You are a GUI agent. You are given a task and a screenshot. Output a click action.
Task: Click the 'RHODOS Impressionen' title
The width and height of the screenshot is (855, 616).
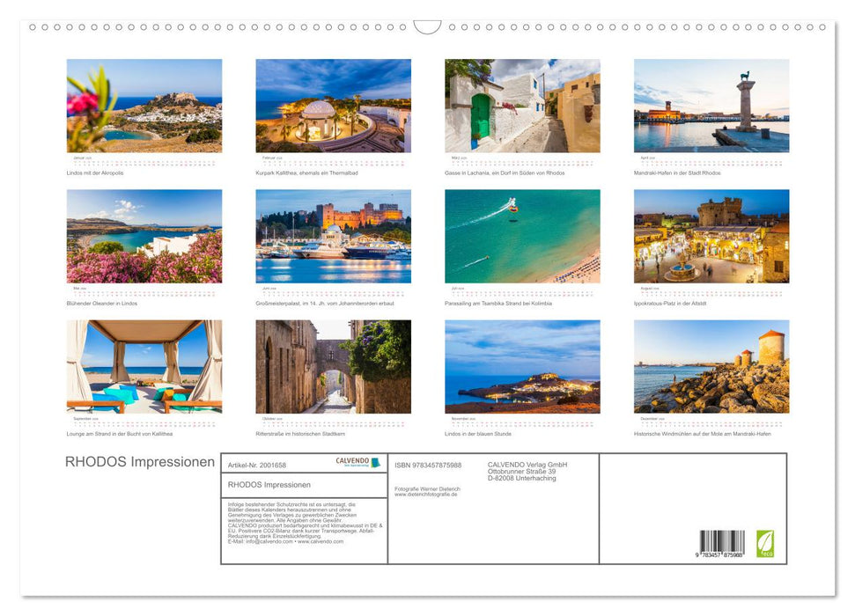coord(139,461)
